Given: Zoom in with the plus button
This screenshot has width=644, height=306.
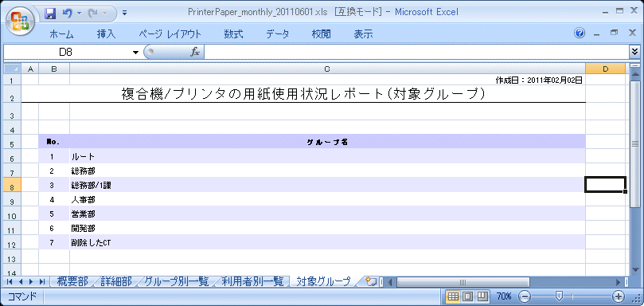Looking at the screenshot, I should click(x=618, y=296).
